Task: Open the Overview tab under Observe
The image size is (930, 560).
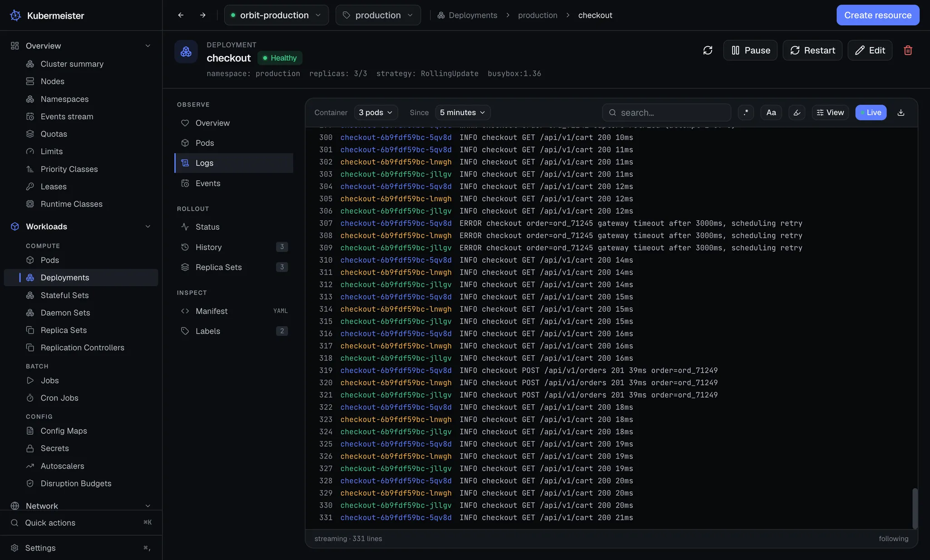Action: (x=234, y=123)
